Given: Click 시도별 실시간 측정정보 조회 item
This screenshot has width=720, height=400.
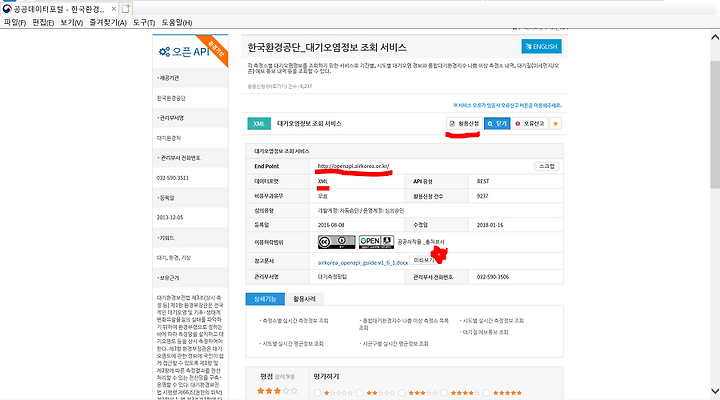Looking at the screenshot, I should coord(492,321).
